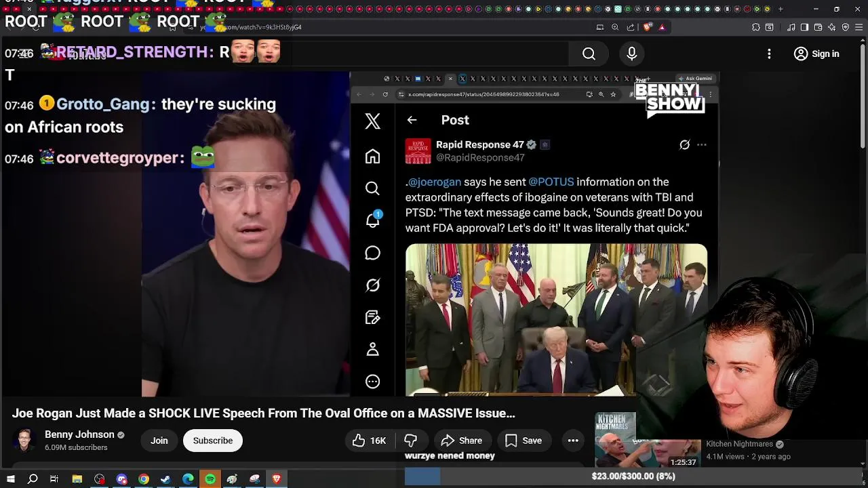Open X messages chat bubble icon
The width and height of the screenshot is (868, 488).
point(372,253)
